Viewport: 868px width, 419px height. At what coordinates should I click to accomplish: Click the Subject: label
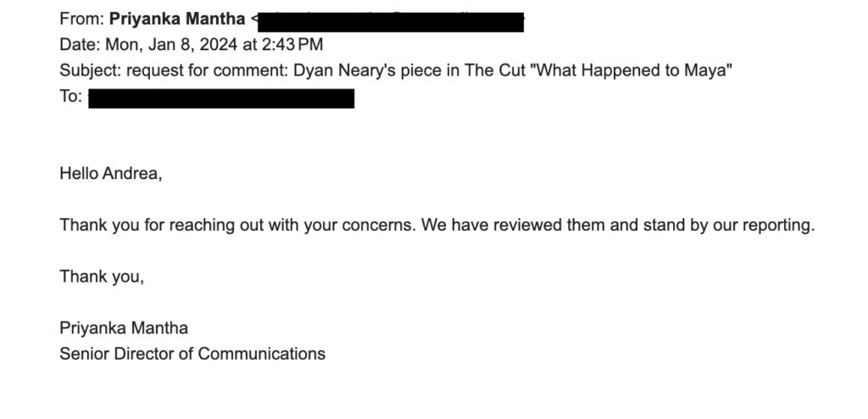point(91,70)
